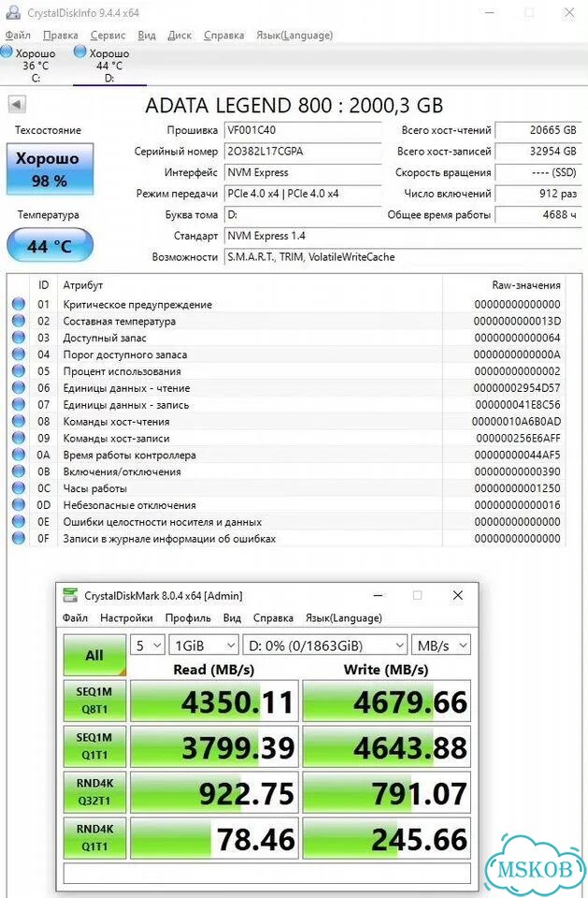This screenshot has width=588, height=898.
Task: Open Настройки menu in CrystalDiskMark
Action: [x=126, y=618]
